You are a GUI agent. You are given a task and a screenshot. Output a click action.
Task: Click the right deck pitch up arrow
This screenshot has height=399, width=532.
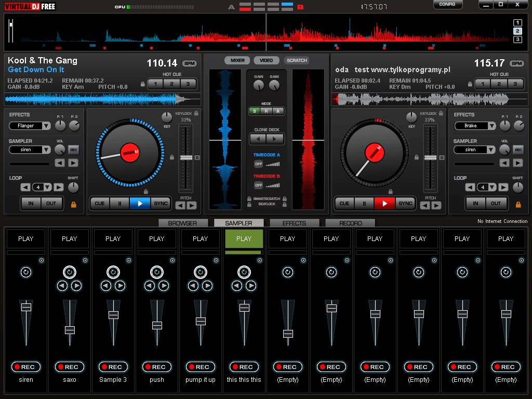[436, 205]
